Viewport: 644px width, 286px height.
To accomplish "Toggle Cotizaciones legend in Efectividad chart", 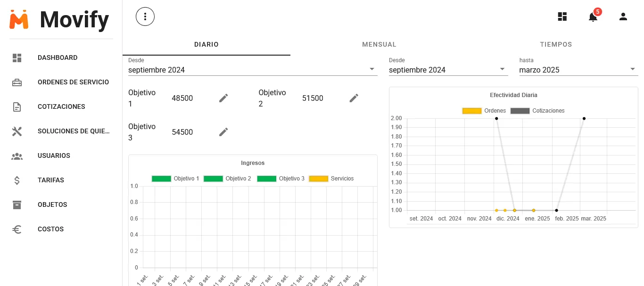I will tap(537, 111).
